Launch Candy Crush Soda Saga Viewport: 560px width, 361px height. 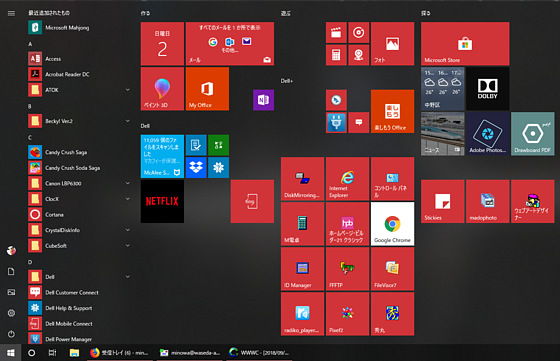pyautogui.click(x=79, y=168)
